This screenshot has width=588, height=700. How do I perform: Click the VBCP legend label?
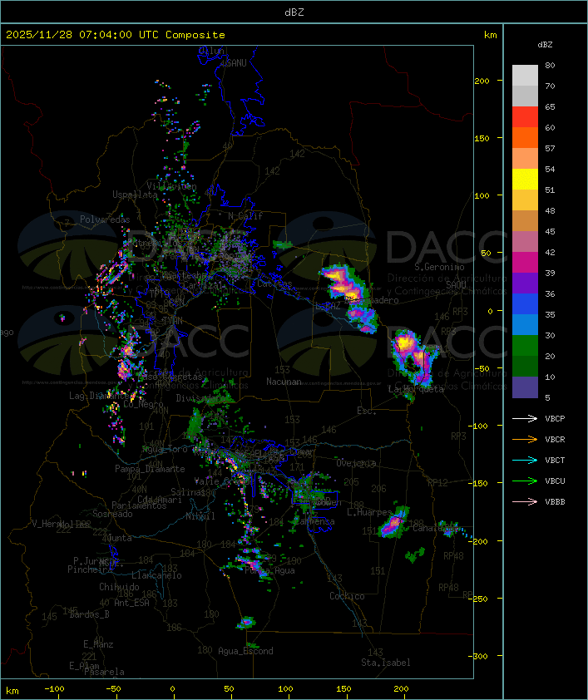click(x=555, y=419)
